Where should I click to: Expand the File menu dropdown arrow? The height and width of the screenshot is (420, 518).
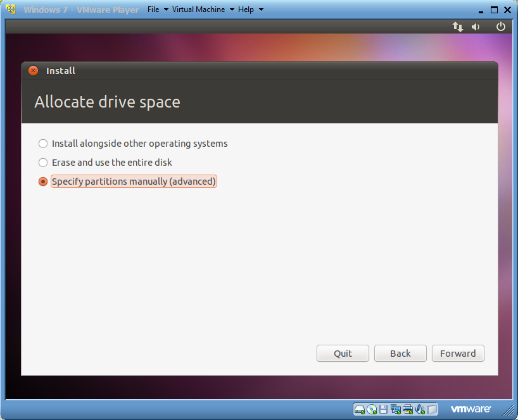[x=166, y=9]
